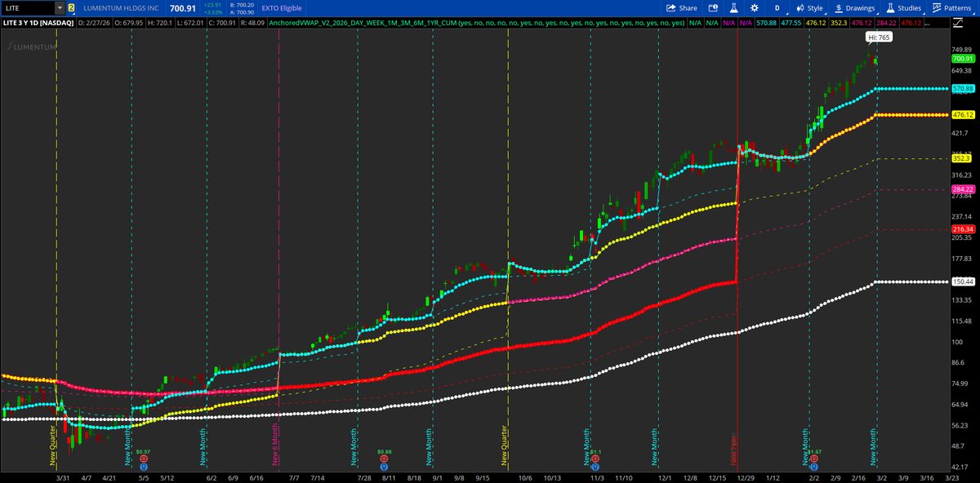Click New Quarter label near 3/31
980x483 pixels.
[54, 444]
